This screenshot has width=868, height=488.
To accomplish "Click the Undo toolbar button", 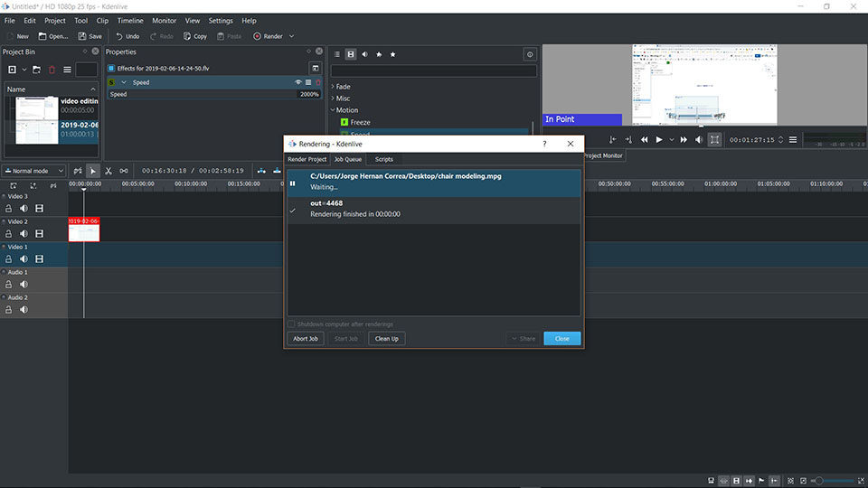I will [127, 36].
